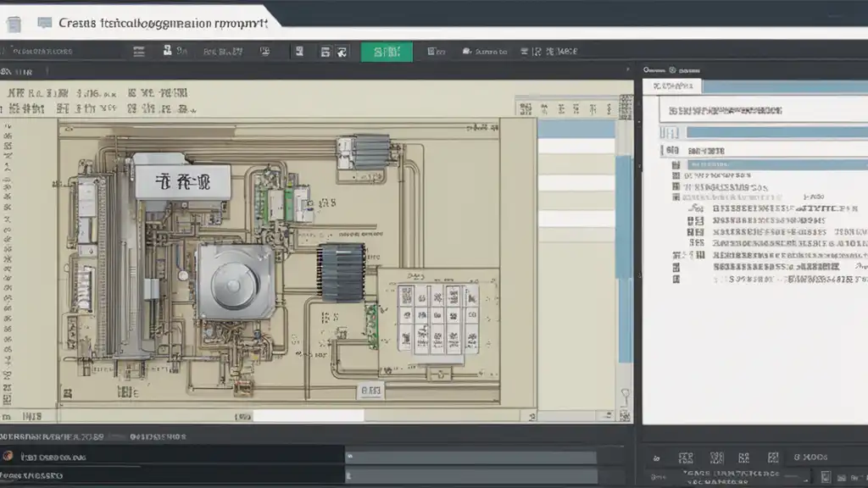Select the gray striped module at schematic top
The width and height of the screenshot is (868, 488).
click(x=370, y=151)
